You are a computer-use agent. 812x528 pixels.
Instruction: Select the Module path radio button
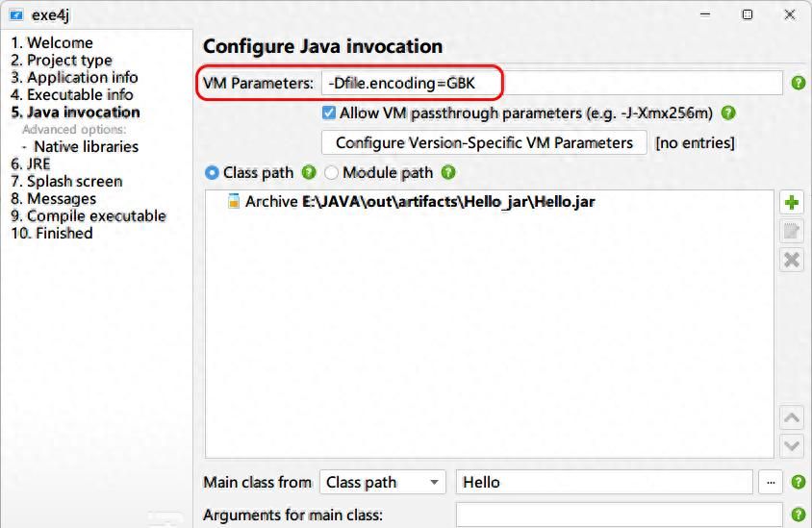click(332, 173)
